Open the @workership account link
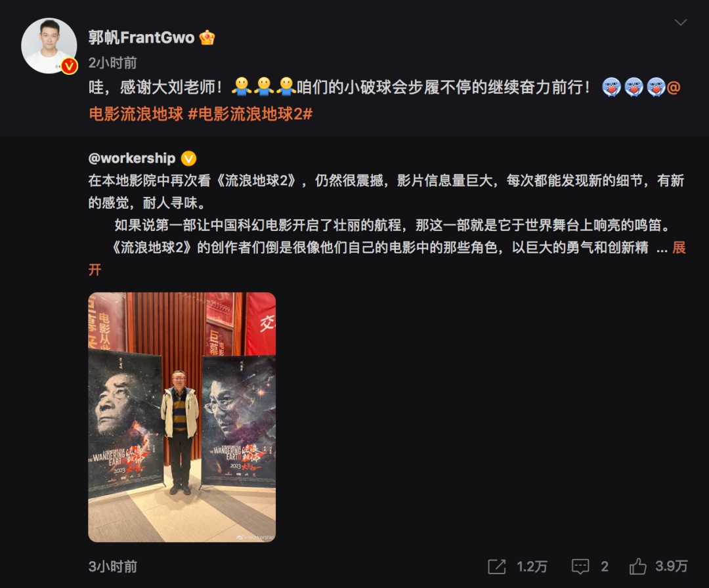 click(131, 158)
